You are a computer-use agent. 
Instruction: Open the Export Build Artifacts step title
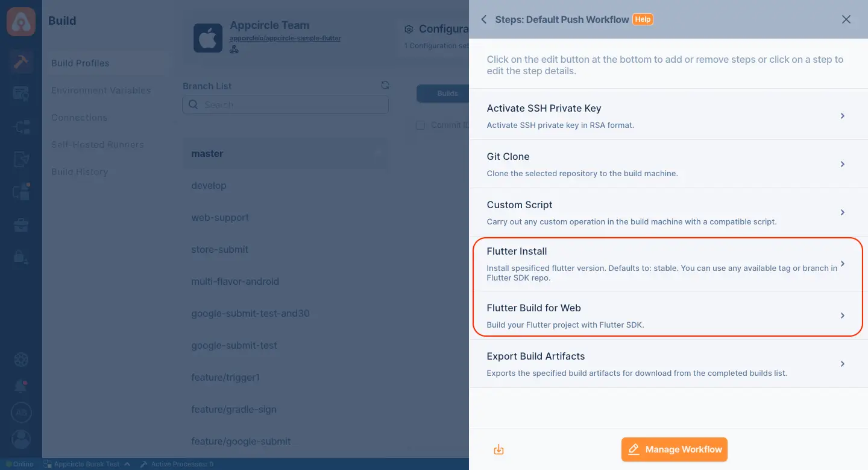[x=536, y=357]
